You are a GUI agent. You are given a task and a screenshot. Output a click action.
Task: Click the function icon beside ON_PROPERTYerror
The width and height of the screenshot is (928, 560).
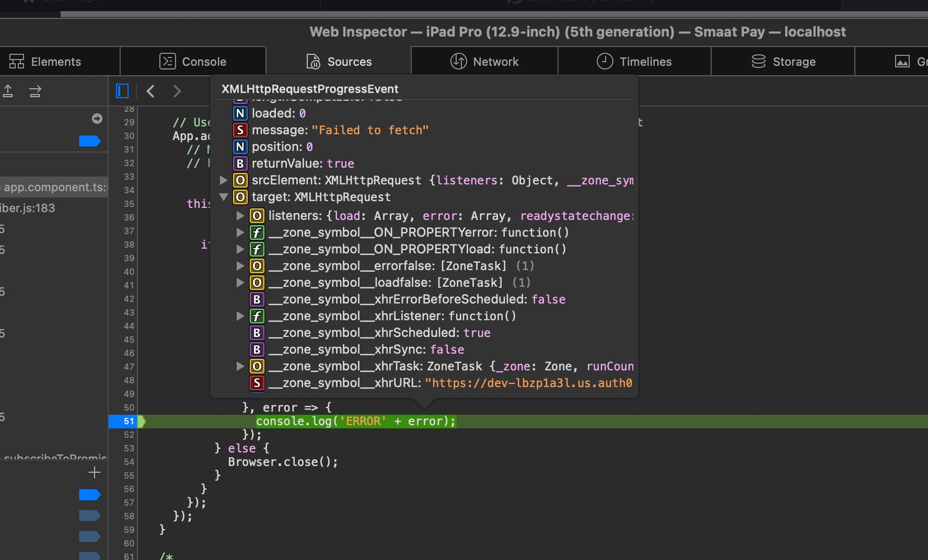coord(257,232)
